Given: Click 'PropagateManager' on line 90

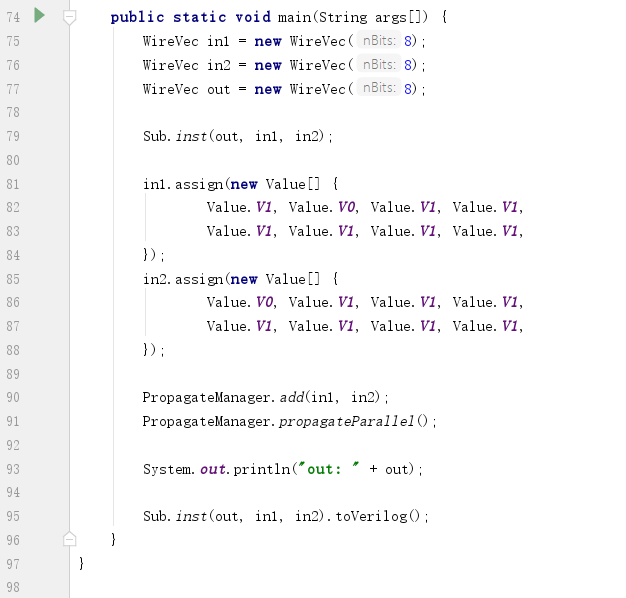Looking at the screenshot, I should click(x=206, y=397).
